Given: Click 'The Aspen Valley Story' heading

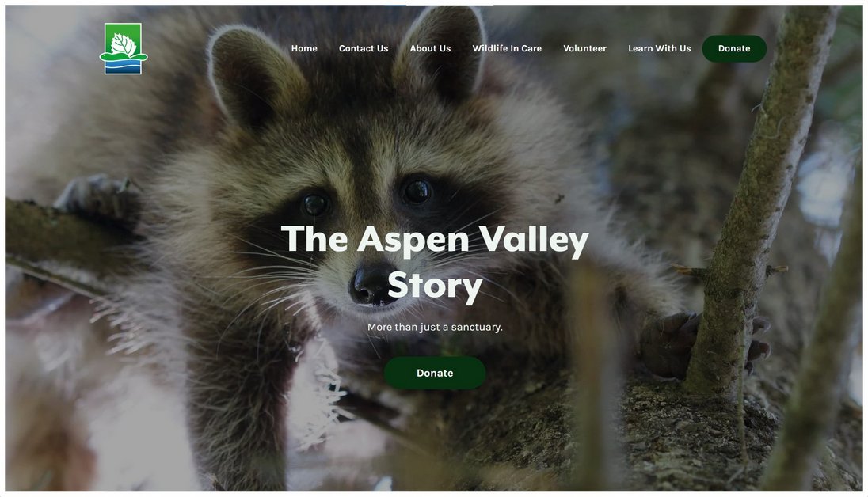Looking at the screenshot, I should click(435, 262).
